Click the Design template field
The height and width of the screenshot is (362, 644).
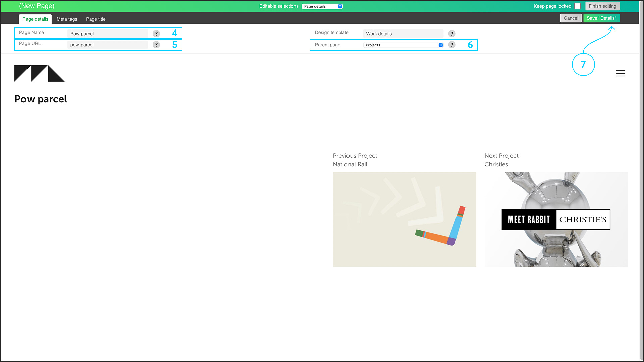[402, 34]
